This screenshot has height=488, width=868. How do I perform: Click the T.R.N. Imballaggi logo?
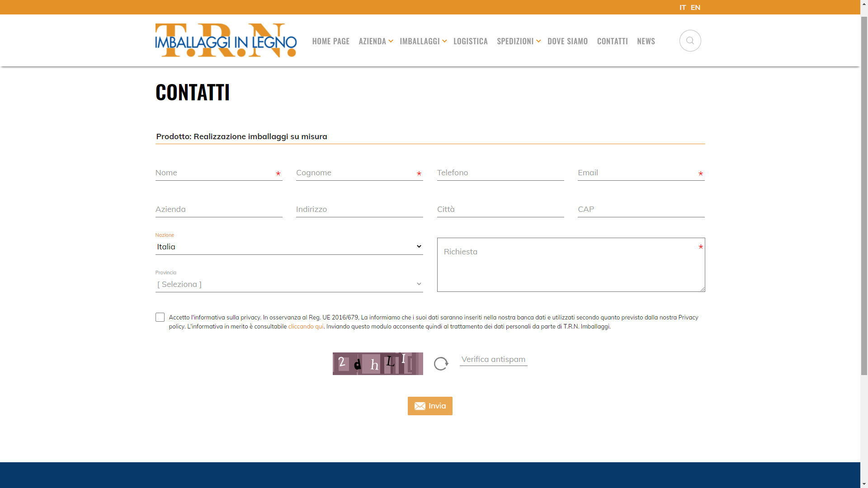click(226, 41)
